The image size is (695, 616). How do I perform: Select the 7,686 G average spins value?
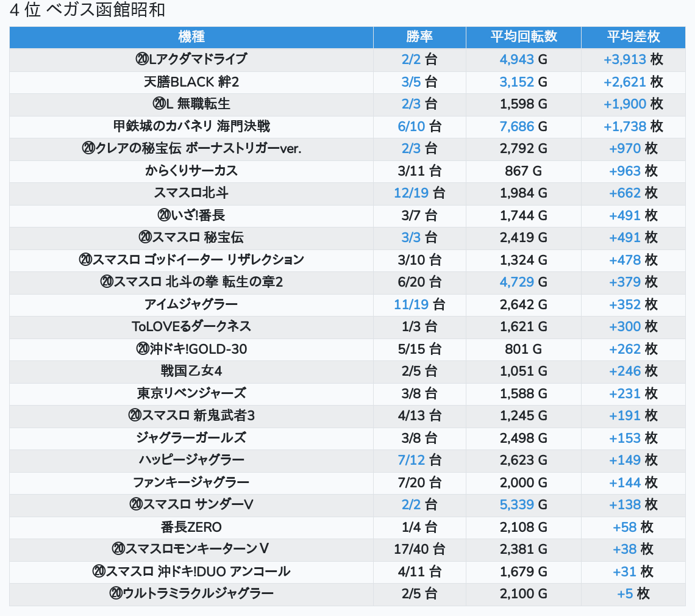click(517, 126)
